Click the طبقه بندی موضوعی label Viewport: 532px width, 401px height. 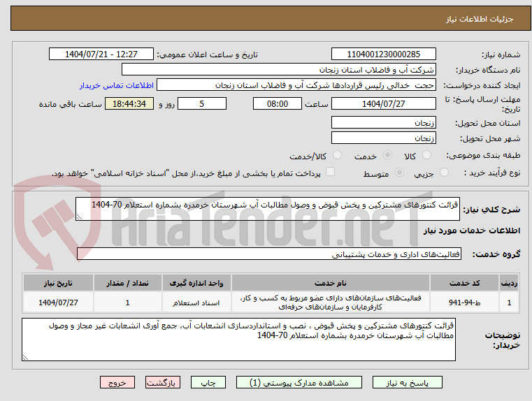483,156
